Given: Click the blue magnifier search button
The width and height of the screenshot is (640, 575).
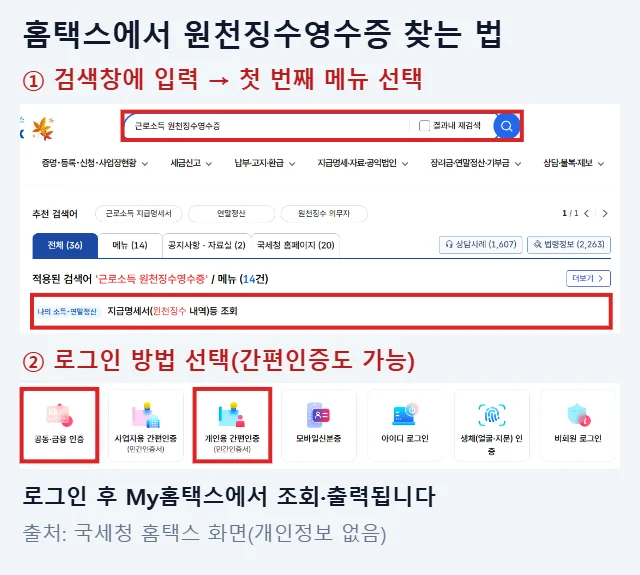Looking at the screenshot, I should [507, 126].
